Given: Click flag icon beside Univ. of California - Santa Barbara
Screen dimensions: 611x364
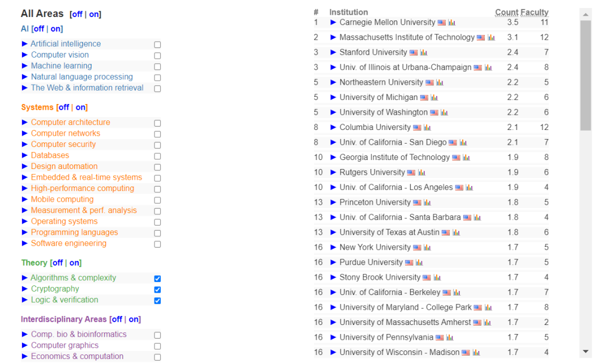Looking at the screenshot, I should tap(467, 218).
